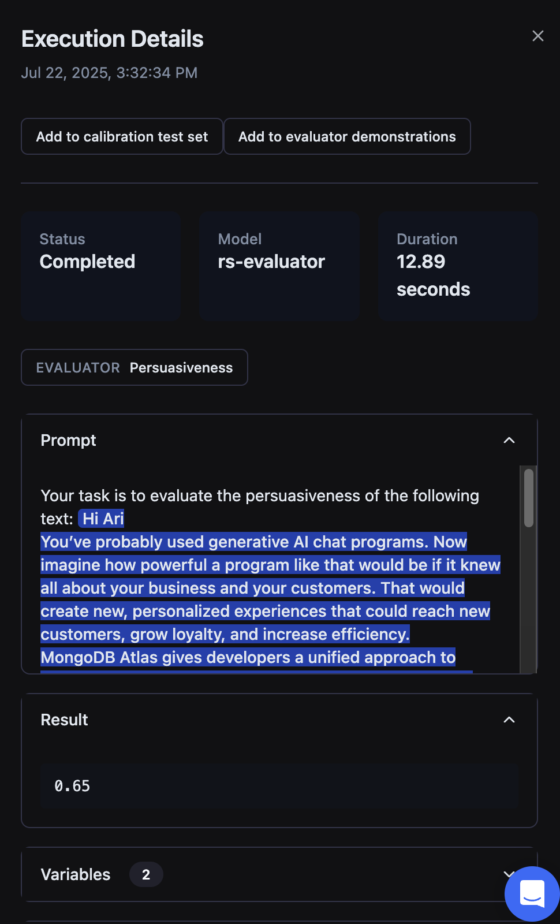Collapse the Result section chevron
This screenshot has width=560, height=924.
click(x=509, y=720)
